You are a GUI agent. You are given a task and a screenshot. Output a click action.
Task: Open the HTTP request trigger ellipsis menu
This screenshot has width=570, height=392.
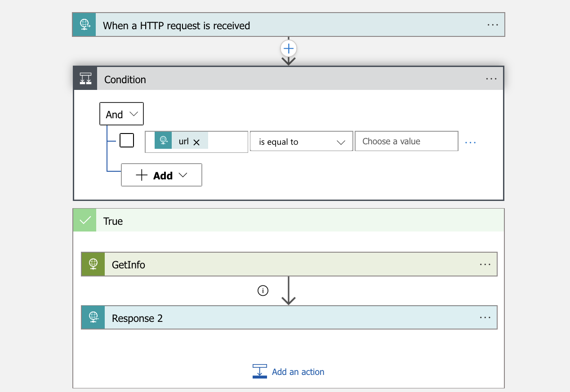click(x=493, y=25)
